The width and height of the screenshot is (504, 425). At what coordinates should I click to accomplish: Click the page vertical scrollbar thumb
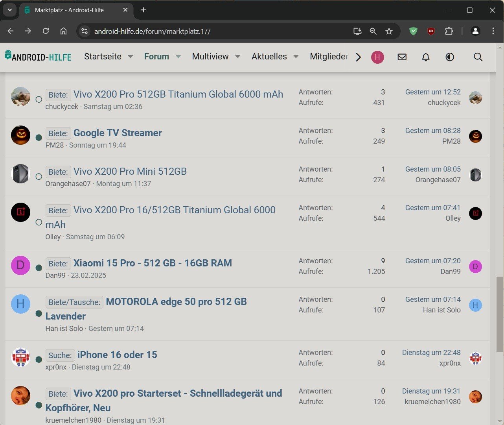(500, 314)
